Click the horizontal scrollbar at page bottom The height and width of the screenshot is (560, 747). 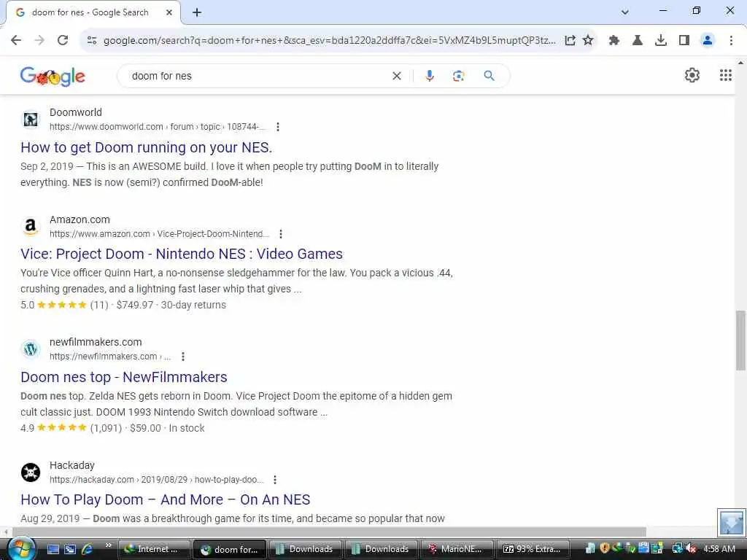pos(329,532)
